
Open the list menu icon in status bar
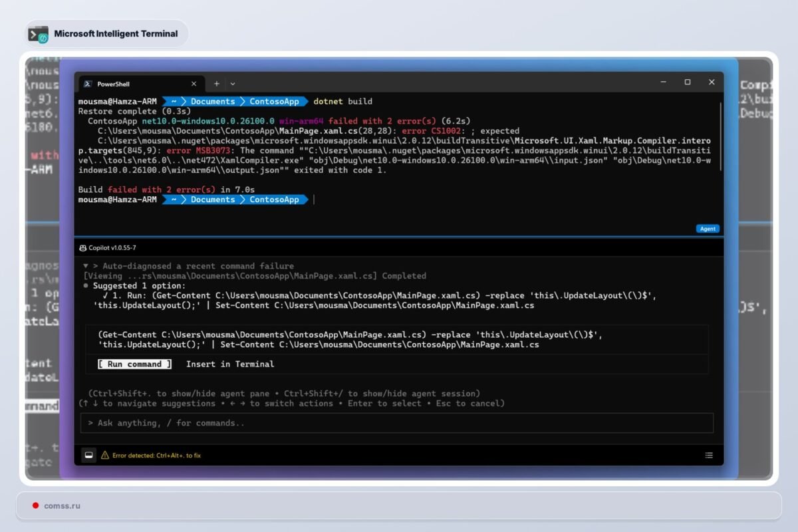click(709, 456)
